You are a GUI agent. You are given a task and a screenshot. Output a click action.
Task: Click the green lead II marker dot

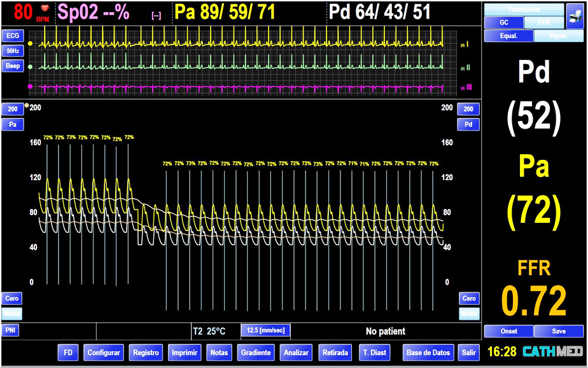tap(30, 64)
